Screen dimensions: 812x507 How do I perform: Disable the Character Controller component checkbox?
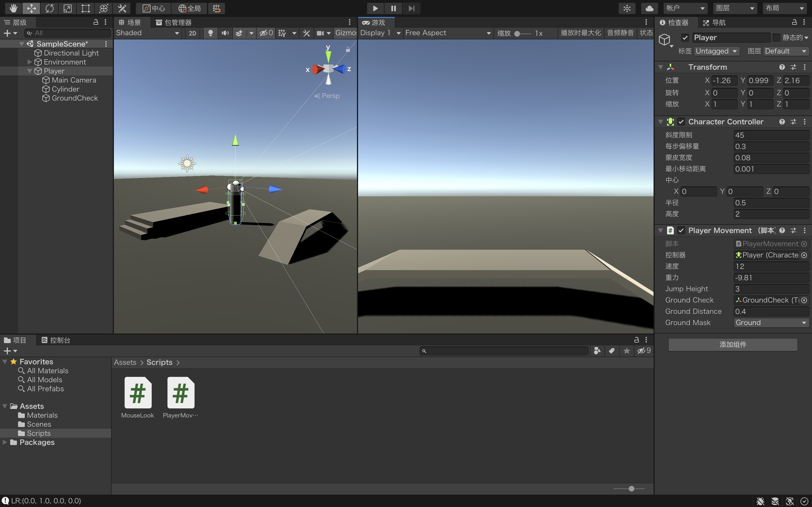pos(681,122)
